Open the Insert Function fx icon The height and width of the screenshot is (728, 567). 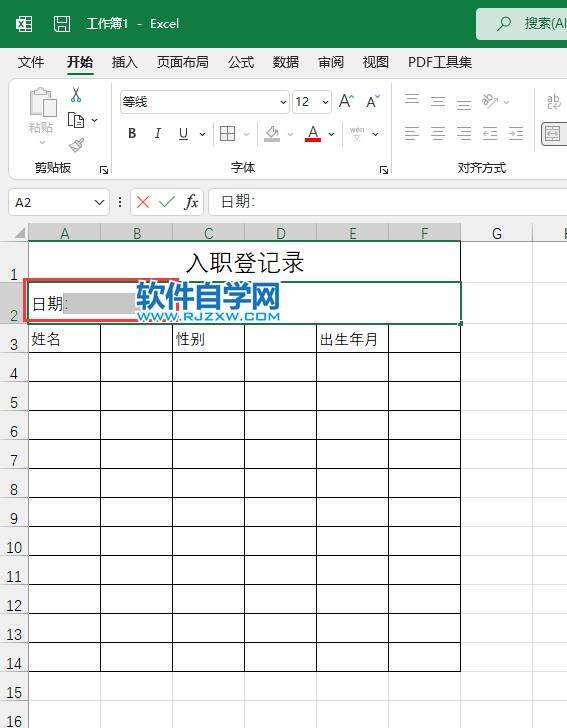(191, 202)
